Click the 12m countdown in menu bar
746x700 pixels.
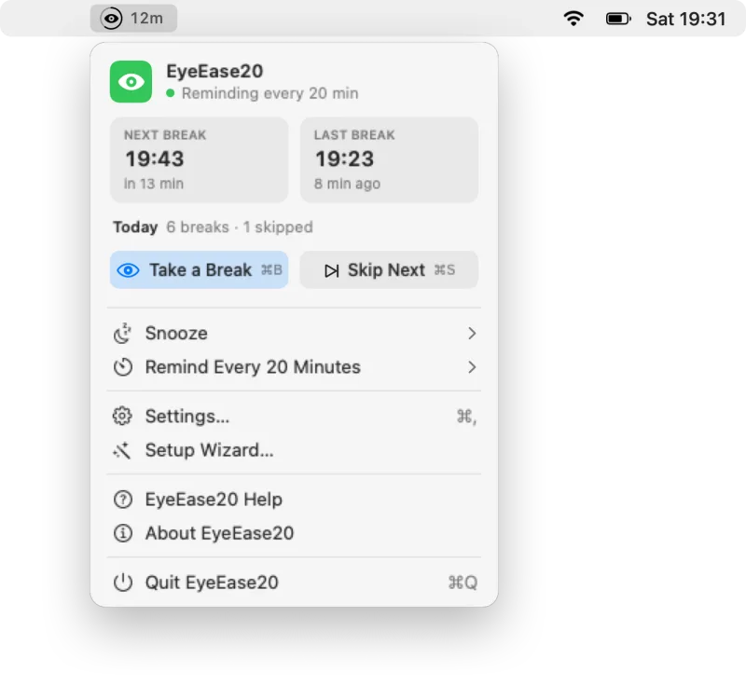point(146,19)
